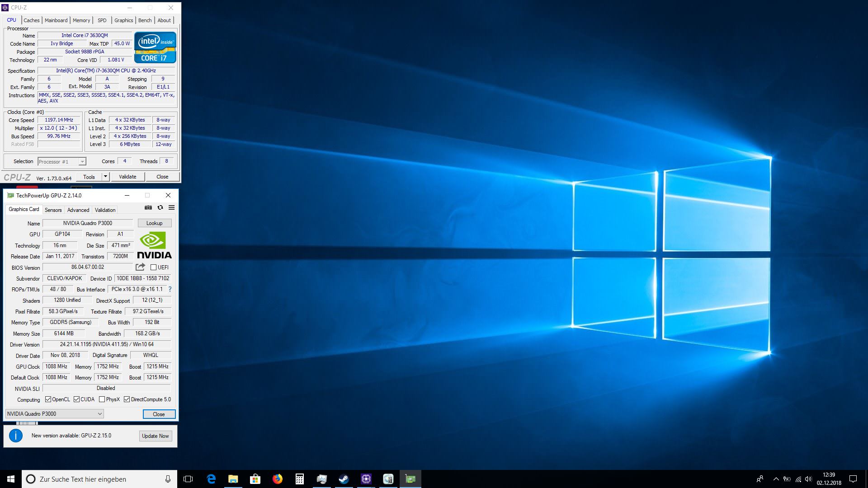Screen dimensions: 868x488
Task: Click the Driver Version value field
Action: tap(107, 344)
